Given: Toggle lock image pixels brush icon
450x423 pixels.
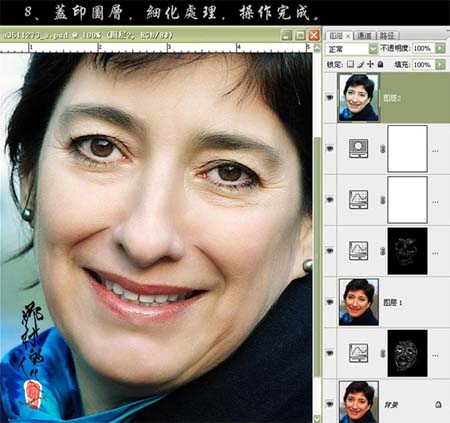Looking at the screenshot, I should [360, 64].
